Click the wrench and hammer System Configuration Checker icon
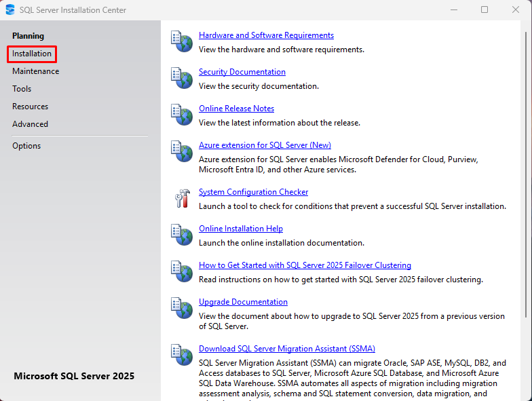 (182, 198)
